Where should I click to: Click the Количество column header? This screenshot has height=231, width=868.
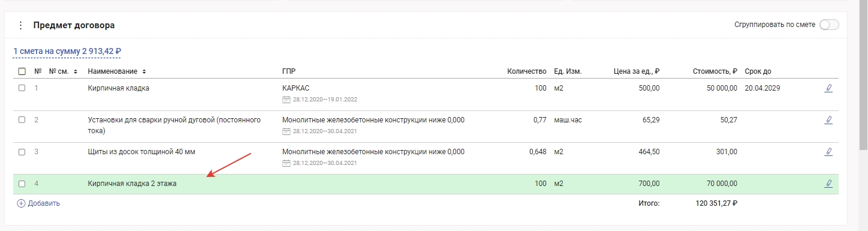(x=527, y=71)
